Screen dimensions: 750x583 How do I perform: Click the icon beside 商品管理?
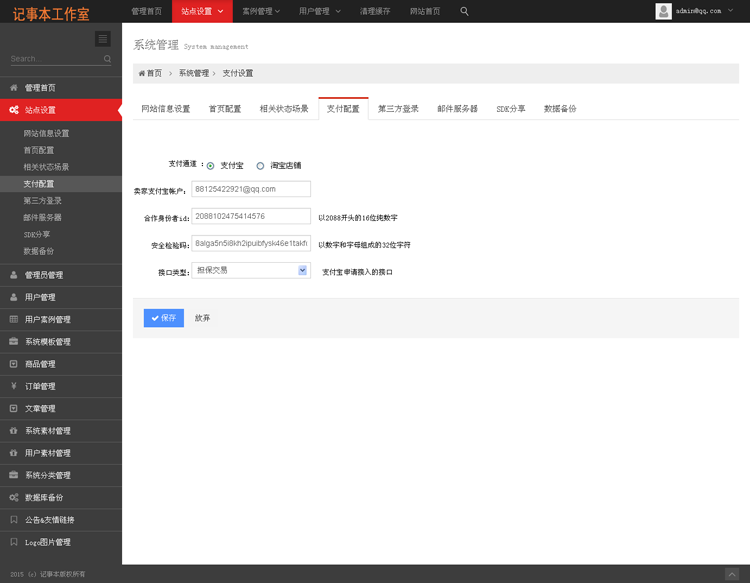click(x=14, y=364)
